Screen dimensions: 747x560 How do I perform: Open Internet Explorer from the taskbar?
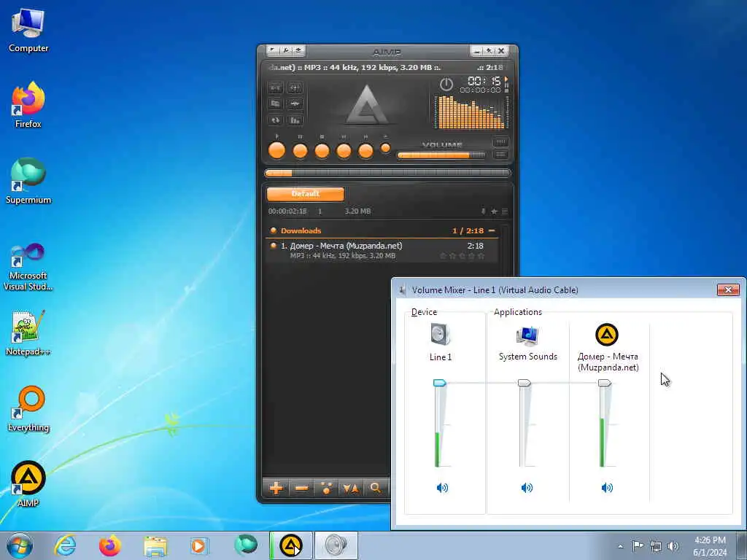click(x=65, y=545)
